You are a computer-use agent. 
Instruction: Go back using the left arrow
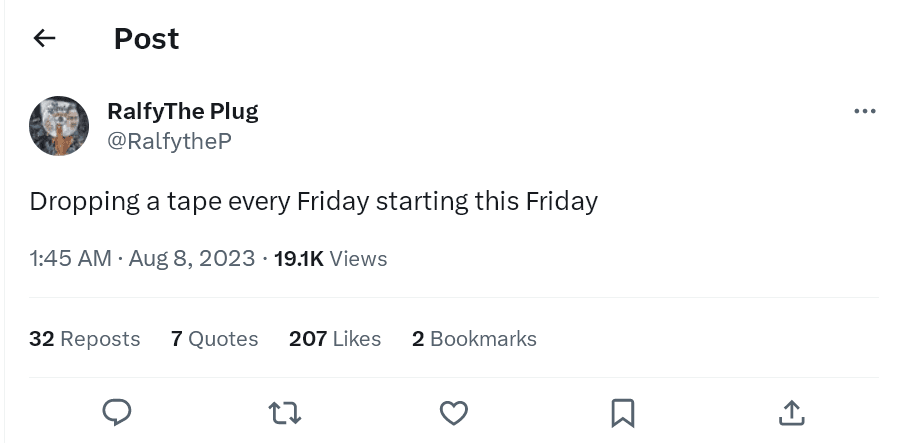pos(44,39)
